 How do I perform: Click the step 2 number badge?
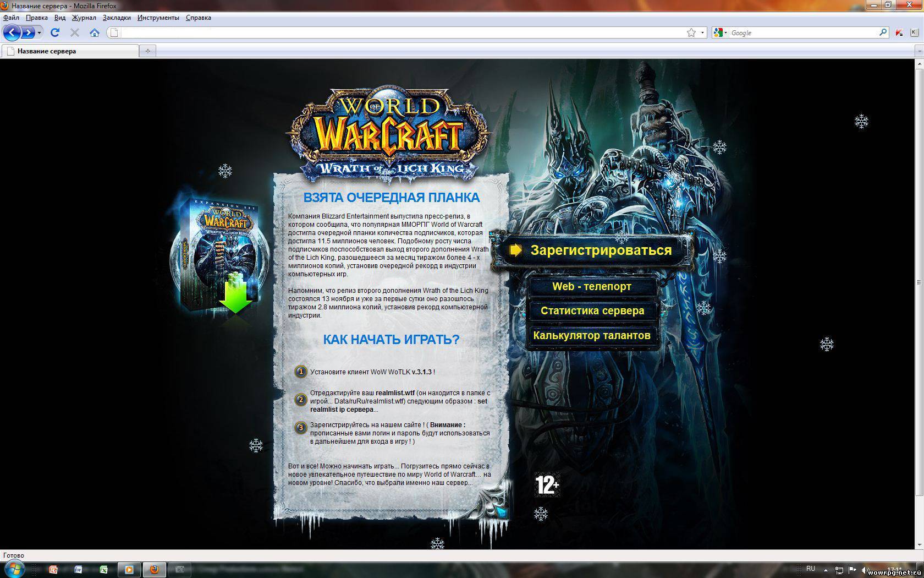point(300,400)
